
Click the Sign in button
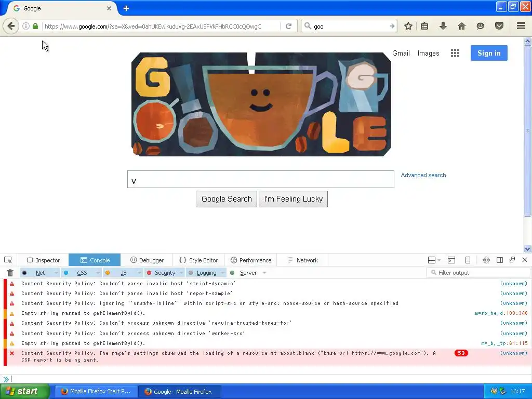pos(489,53)
